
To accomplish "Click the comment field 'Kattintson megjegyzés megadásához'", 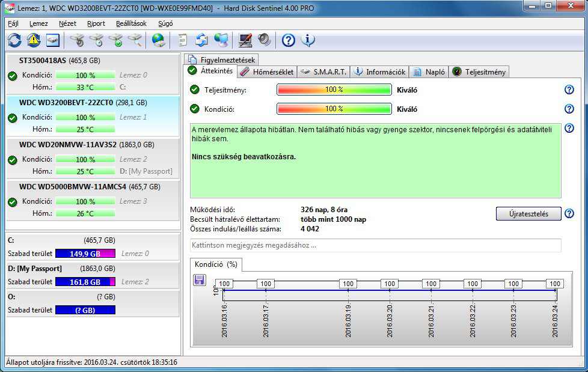I will coord(375,245).
